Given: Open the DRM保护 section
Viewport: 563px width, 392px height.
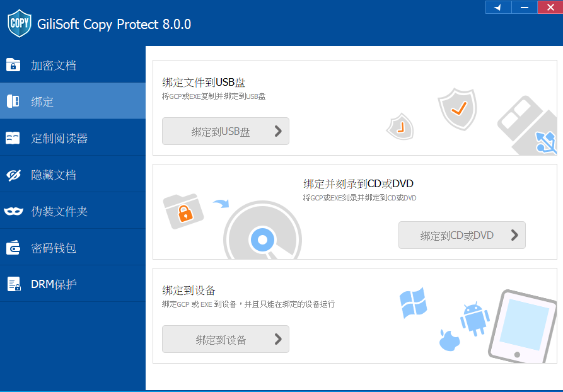Looking at the screenshot, I should (73, 284).
